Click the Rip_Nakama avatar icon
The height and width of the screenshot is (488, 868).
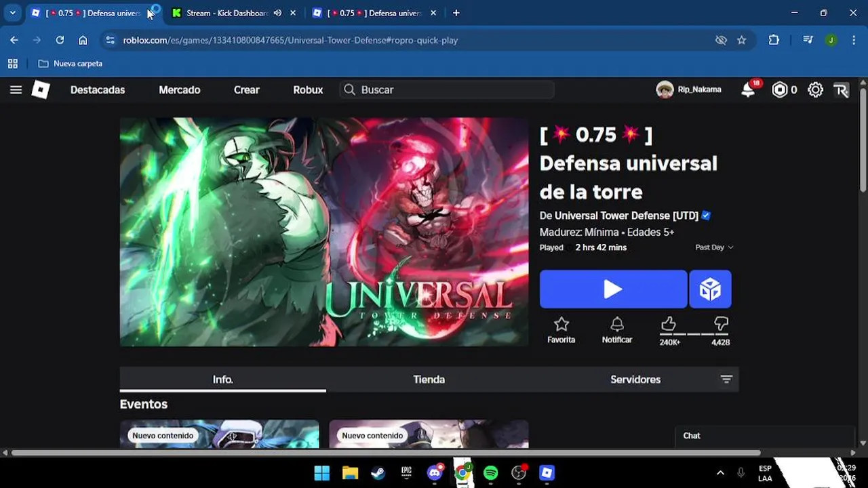(665, 89)
